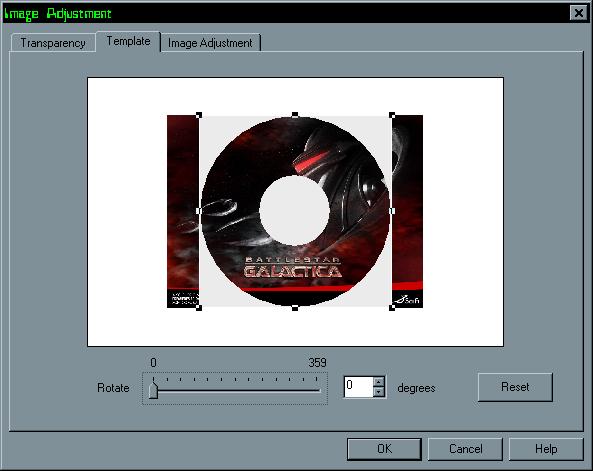Switch to the Transparency tab

(53, 43)
